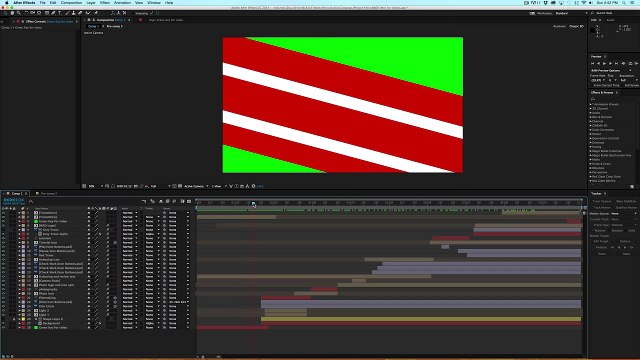
Task: Click the timeline playhead marker
Action: click(253, 203)
